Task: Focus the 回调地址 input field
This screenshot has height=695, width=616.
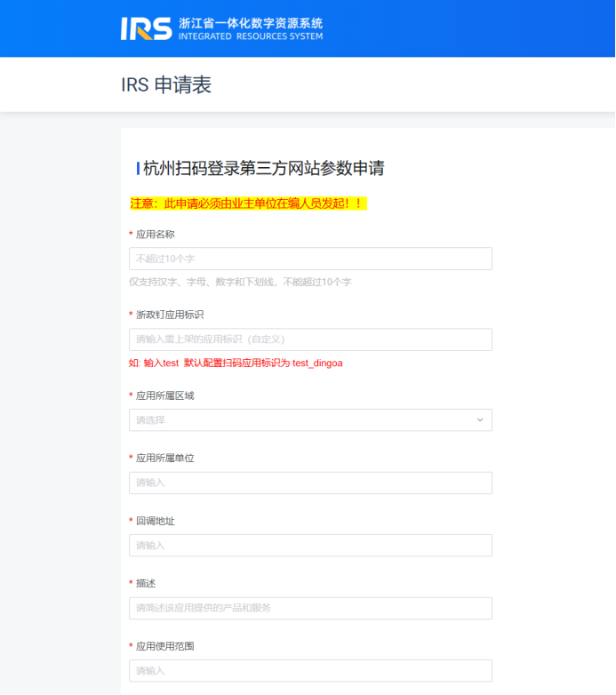Action: click(310, 546)
